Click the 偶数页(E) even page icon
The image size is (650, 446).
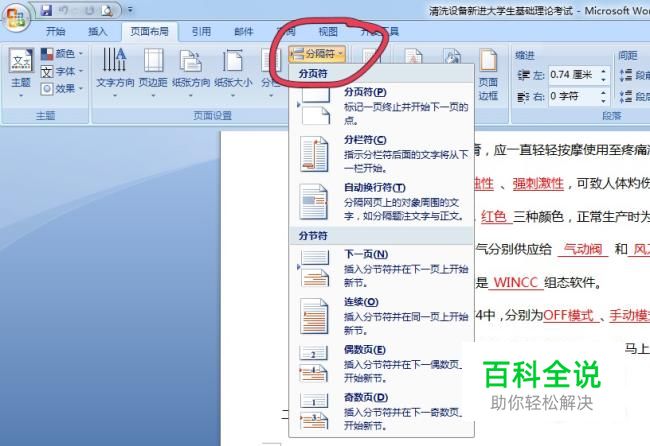314,364
